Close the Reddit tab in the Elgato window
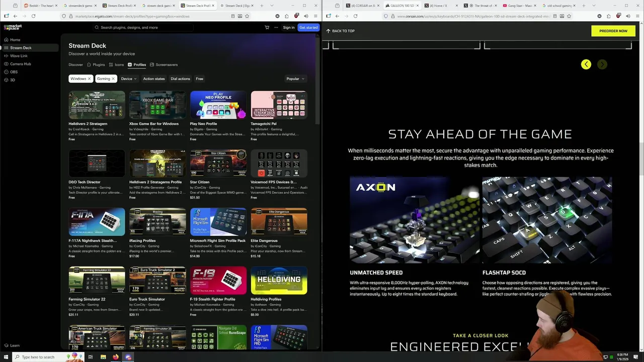The height and width of the screenshot is (362, 644). (56, 6)
